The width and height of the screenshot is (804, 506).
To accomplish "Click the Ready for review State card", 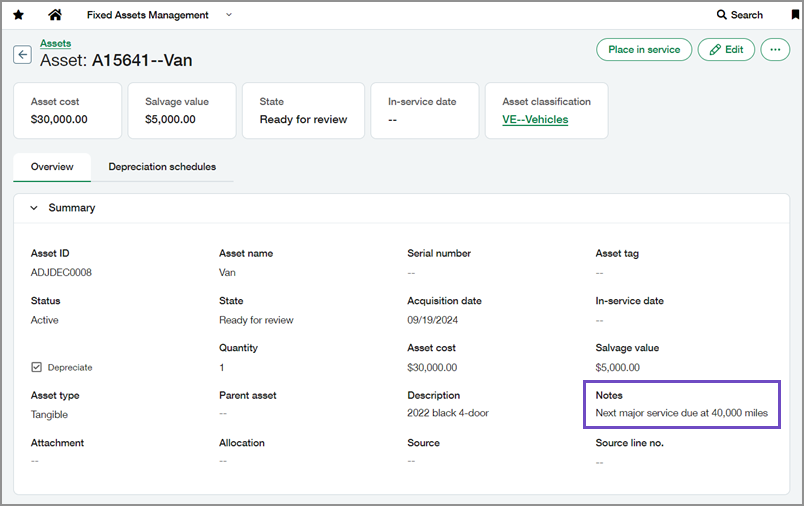I will tap(303, 110).
